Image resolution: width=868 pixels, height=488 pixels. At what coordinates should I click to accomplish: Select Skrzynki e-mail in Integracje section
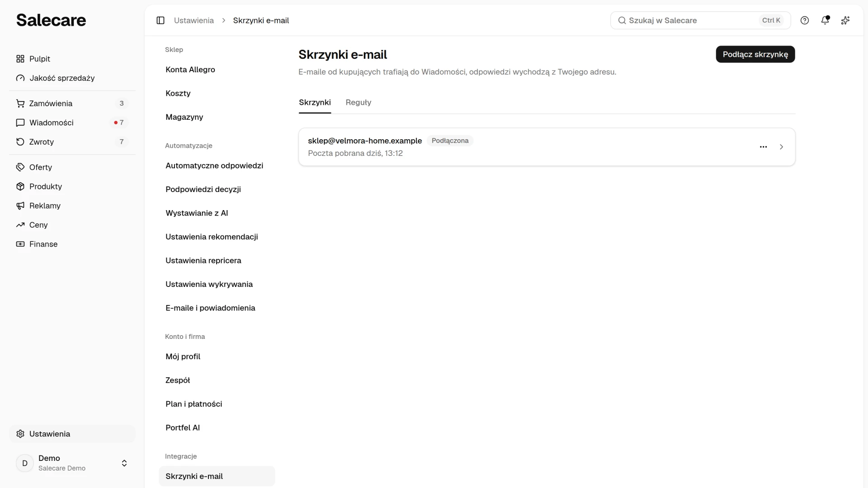pos(217,476)
